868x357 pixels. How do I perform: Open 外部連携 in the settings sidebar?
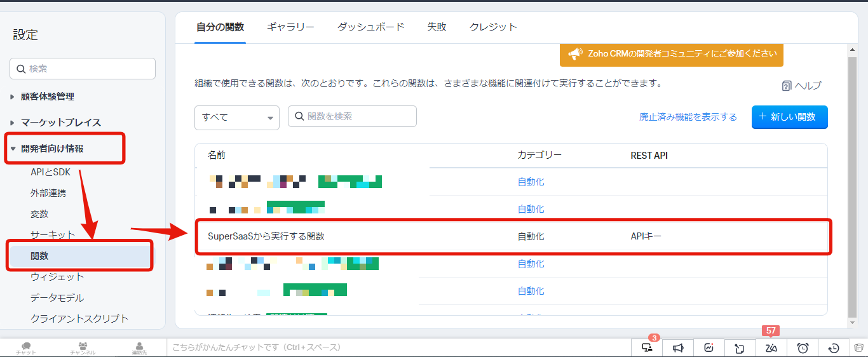(48, 193)
